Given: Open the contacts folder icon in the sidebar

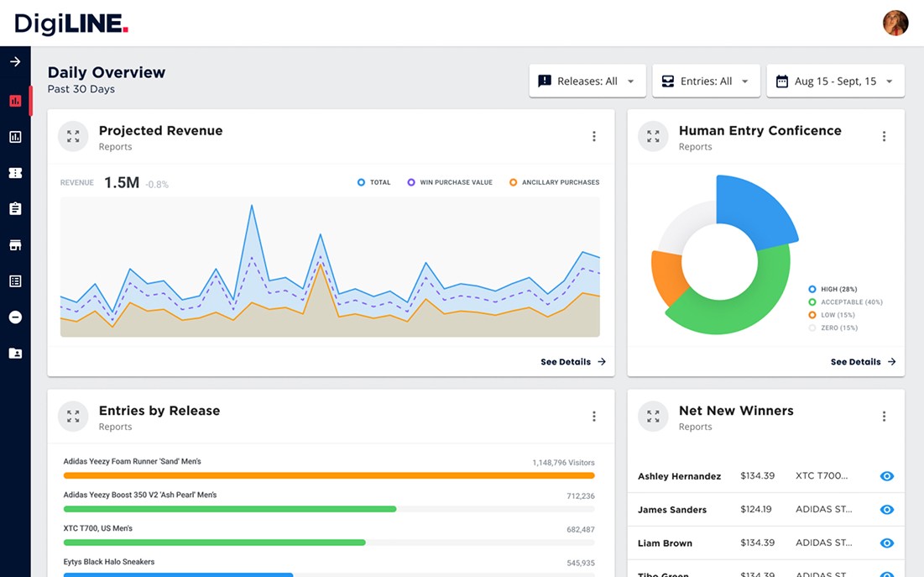Looking at the screenshot, I should [15, 354].
